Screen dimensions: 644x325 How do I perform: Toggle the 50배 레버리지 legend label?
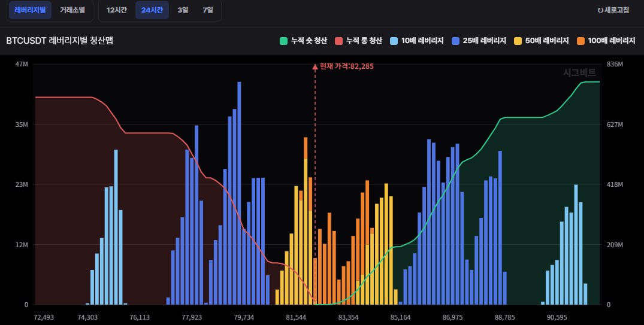point(547,41)
